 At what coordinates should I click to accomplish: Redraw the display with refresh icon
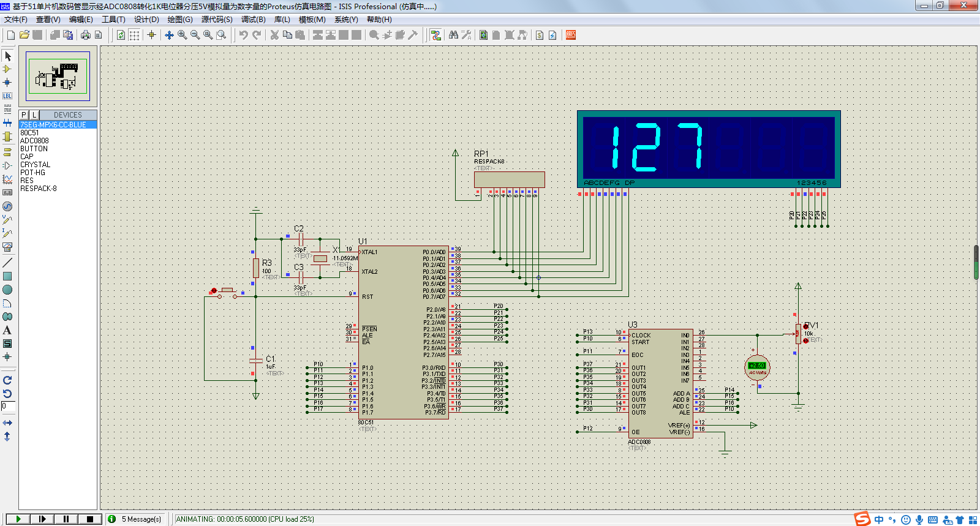coord(121,35)
